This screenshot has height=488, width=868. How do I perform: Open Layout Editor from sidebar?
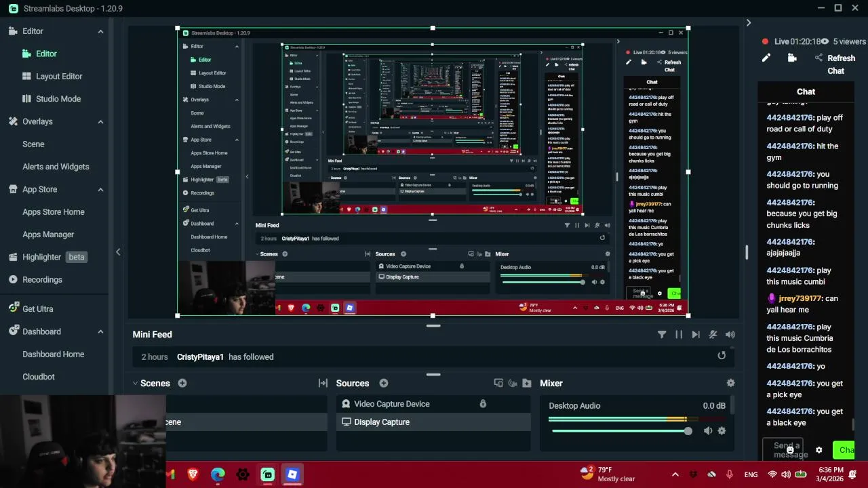coord(59,76)
